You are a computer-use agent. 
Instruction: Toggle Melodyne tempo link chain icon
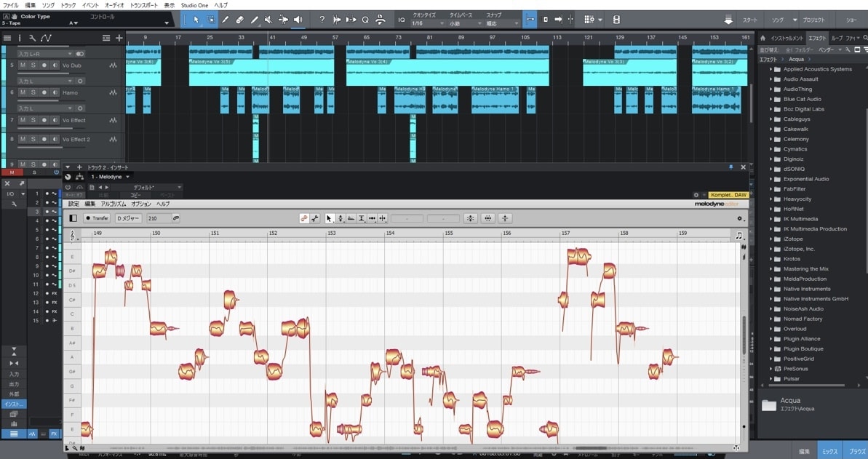click(176, 218)
